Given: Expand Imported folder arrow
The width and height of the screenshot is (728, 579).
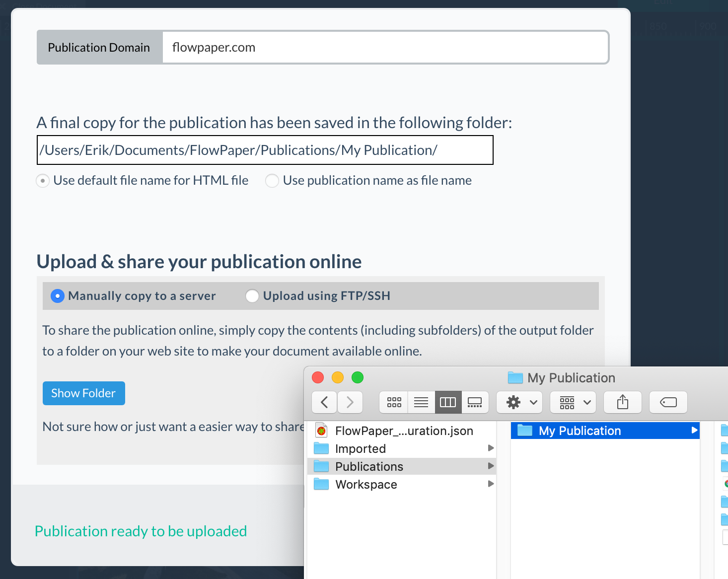Looking at the screenshot, I should [x=491, y=448].
